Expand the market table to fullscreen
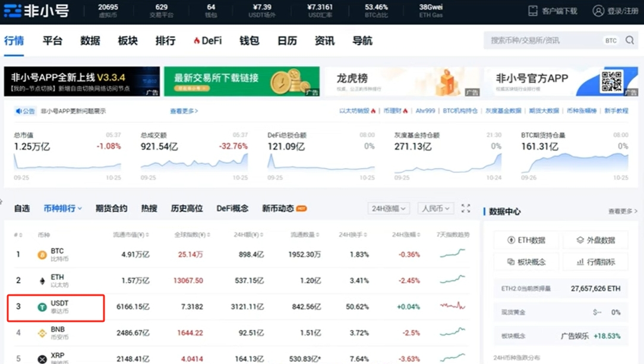This screenshot has width=644, height=364. [466, 208]
